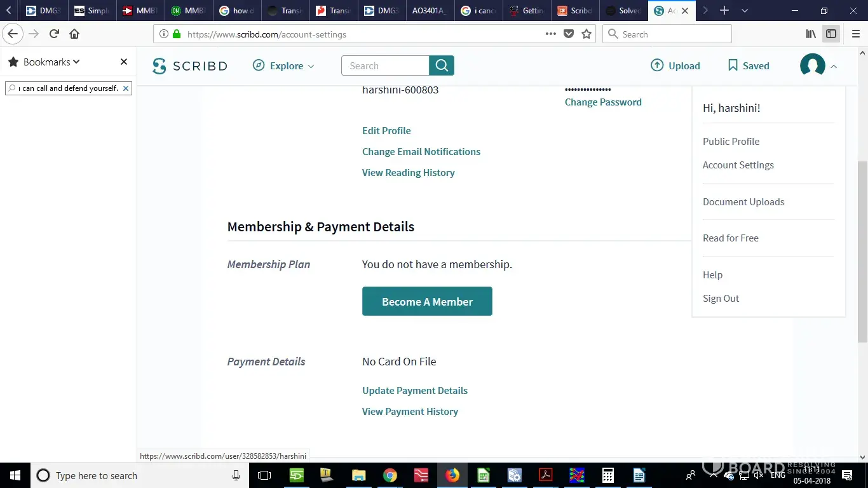
Task: Launch Google Chrome from the taskbar
Action: pos(390,475)
